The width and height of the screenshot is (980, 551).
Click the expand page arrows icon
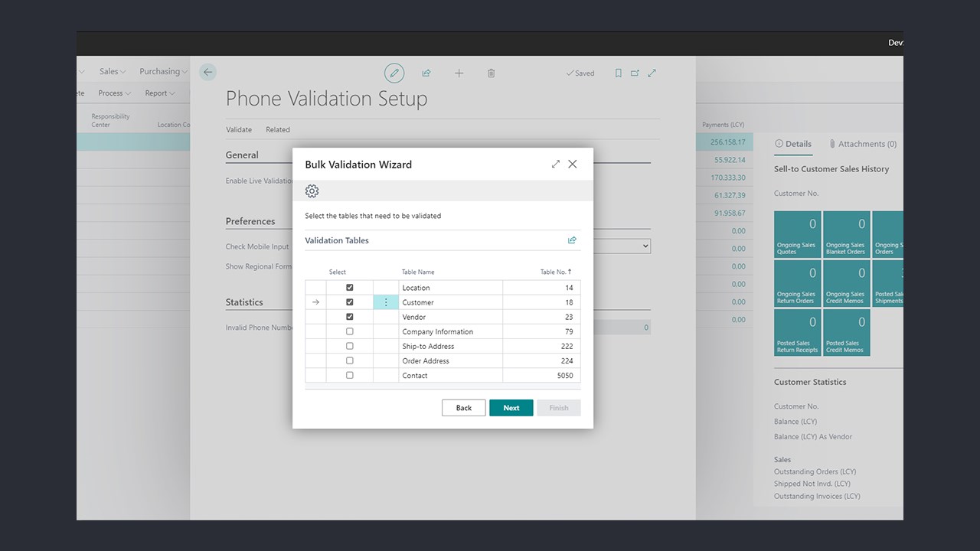tap(652, 73)
